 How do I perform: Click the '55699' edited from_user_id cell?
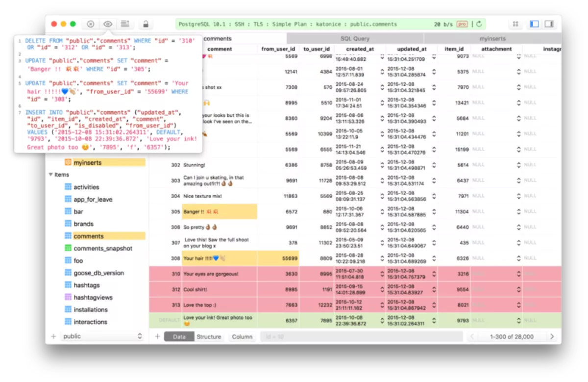coord(278,258)
